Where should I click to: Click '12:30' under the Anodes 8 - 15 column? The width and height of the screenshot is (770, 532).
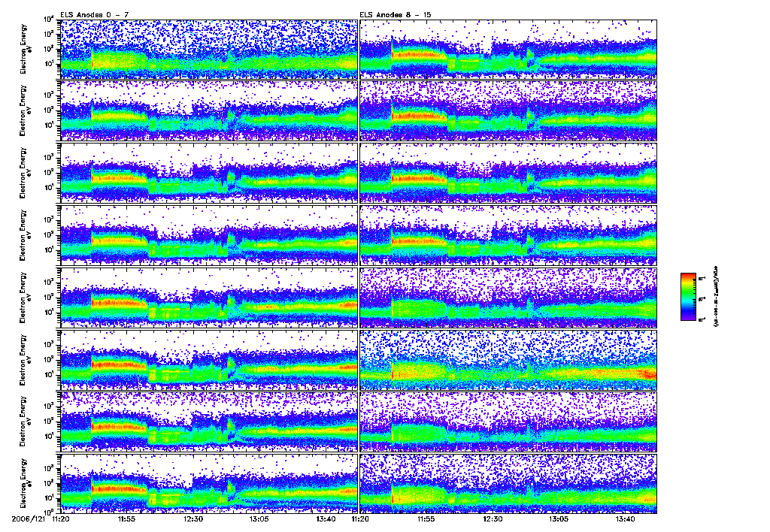click(x=493, y=518)
